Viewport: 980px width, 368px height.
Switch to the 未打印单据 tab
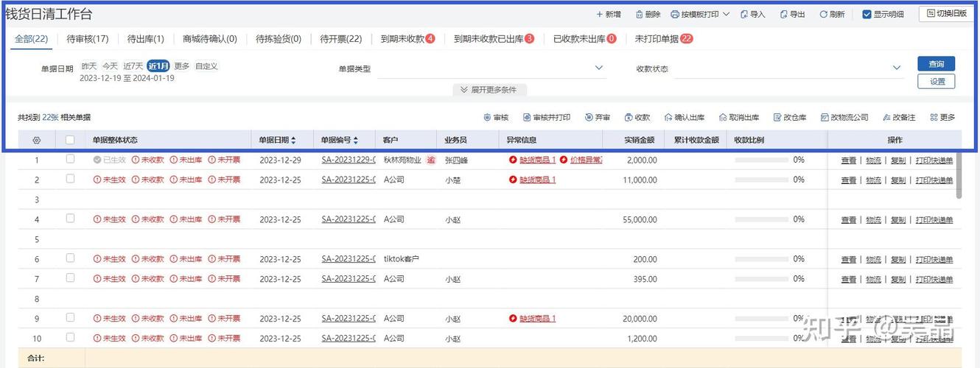click(664, 39)
